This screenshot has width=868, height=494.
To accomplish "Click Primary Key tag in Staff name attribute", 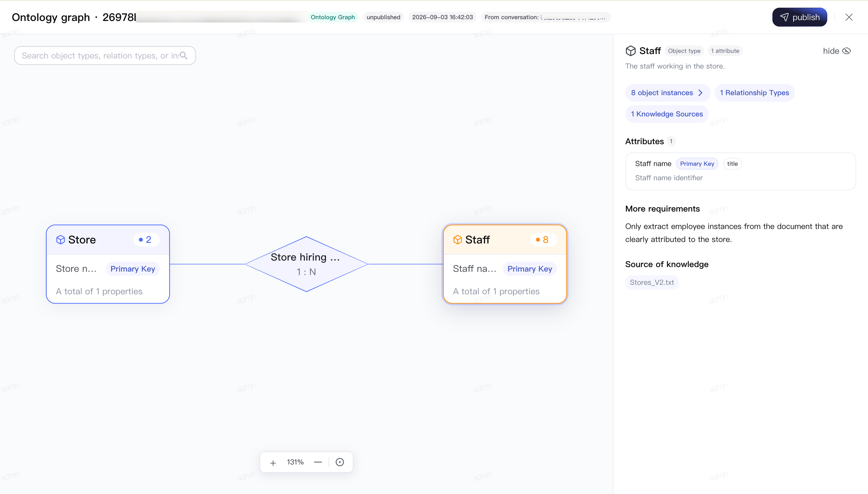I will (x=697, y=164).
